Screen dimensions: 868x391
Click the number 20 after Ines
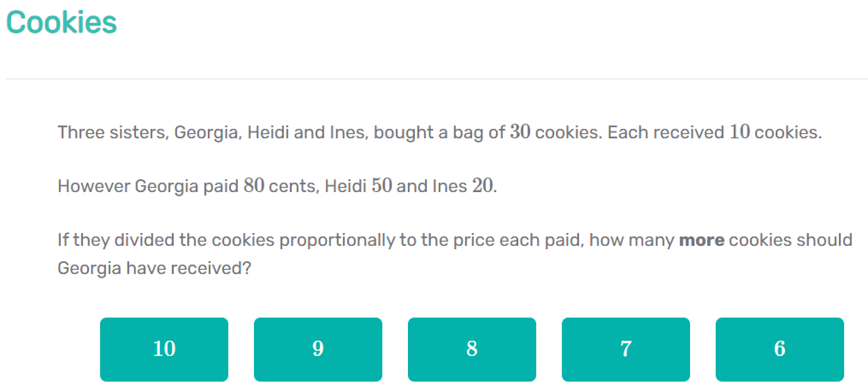[x=483, y=186]
